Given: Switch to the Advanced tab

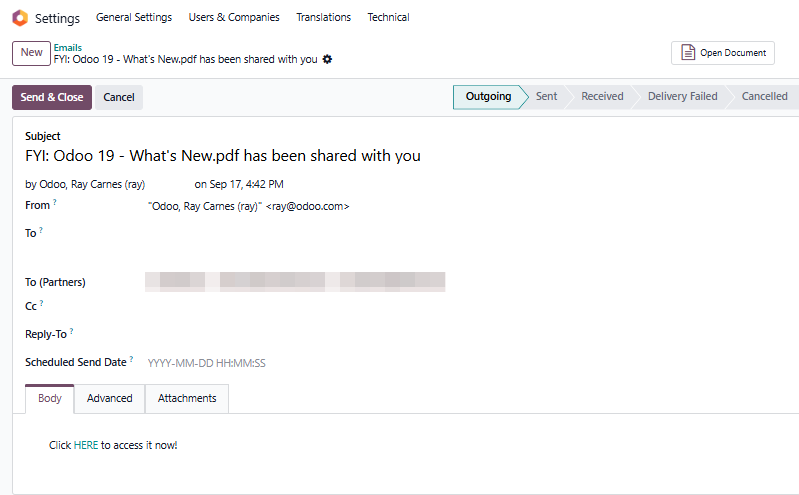Looking at the screenshot, I should [110, 398].
